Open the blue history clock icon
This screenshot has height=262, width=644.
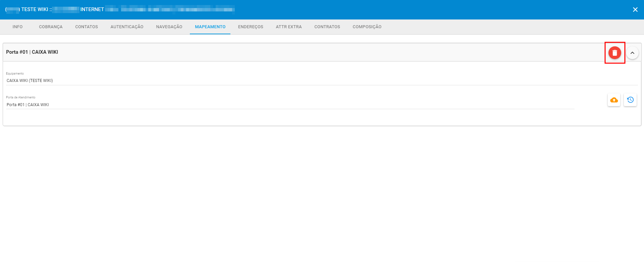[630, 100]
